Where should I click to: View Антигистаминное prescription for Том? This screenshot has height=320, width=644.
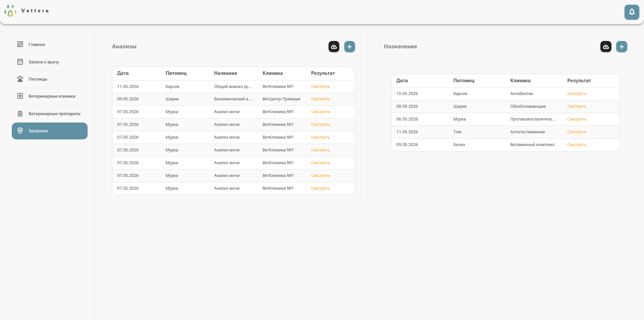(577, 132)
